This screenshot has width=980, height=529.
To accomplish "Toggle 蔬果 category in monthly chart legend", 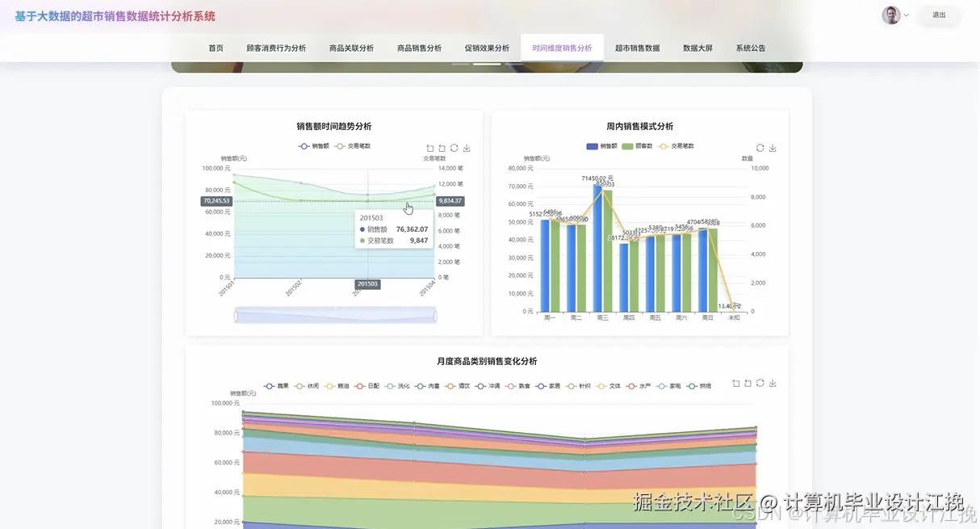I will (x=277, y=386).
